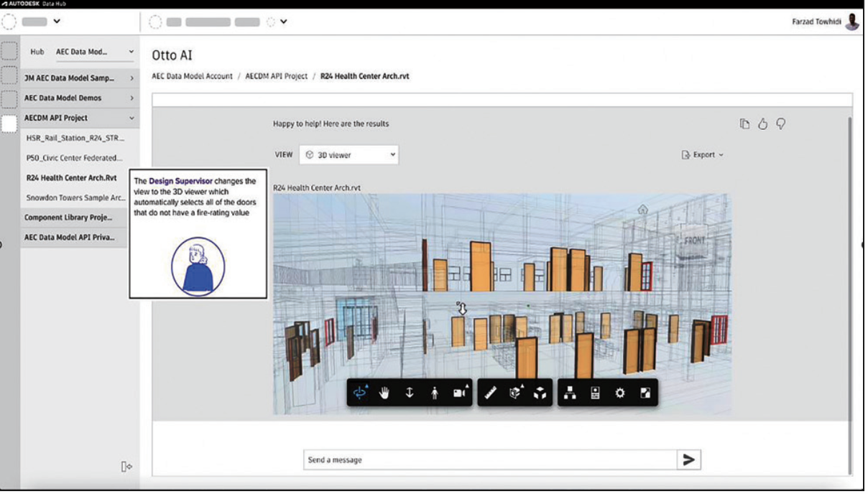Open the Section analysis tool
Image resolution: width=868 pixels, height=494 pixels.
click(516, 393)
